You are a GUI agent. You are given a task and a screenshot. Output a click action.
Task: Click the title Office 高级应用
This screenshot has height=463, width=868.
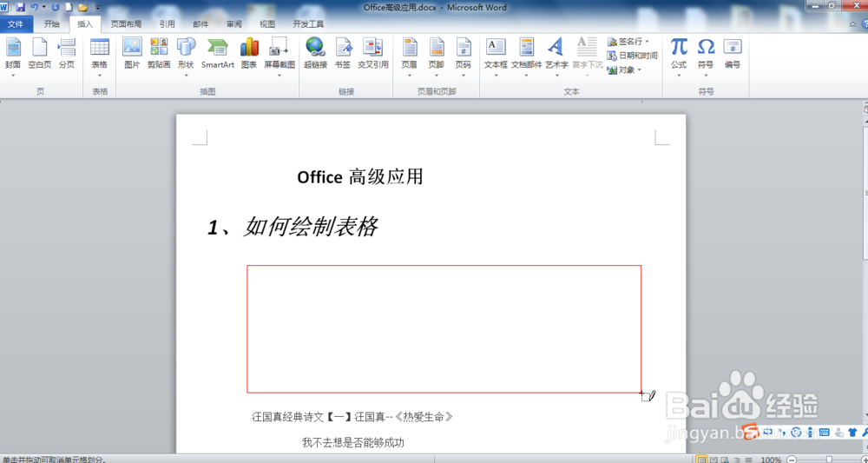360,176
